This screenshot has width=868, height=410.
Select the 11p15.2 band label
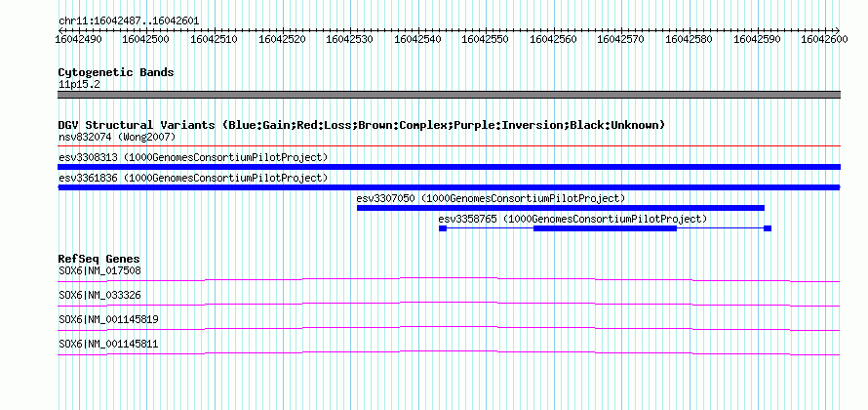click(79, 84)
